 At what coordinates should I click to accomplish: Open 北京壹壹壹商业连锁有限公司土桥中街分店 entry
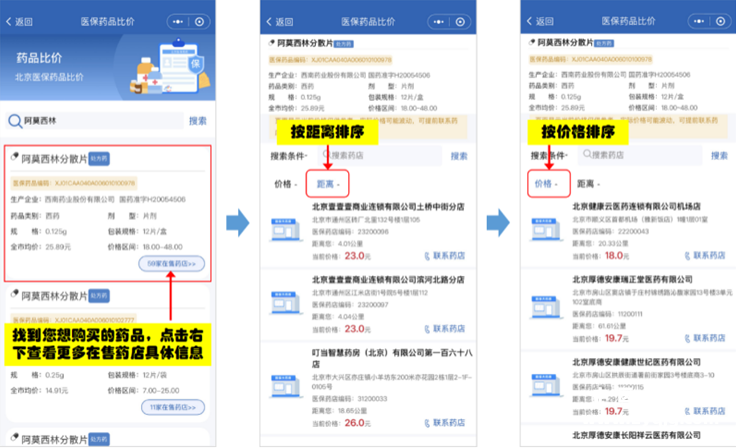pos(388,207)
